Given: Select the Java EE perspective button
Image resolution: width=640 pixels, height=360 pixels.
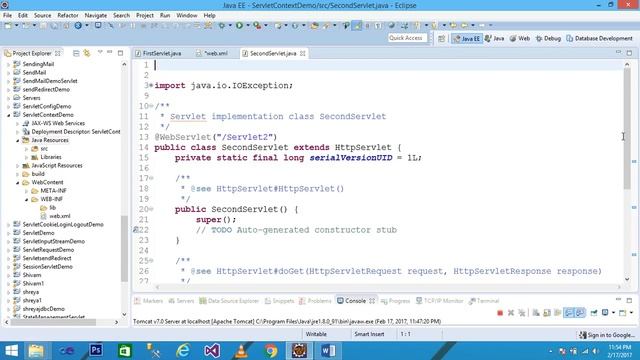Looking at the screenshot, I should [466, 38].
